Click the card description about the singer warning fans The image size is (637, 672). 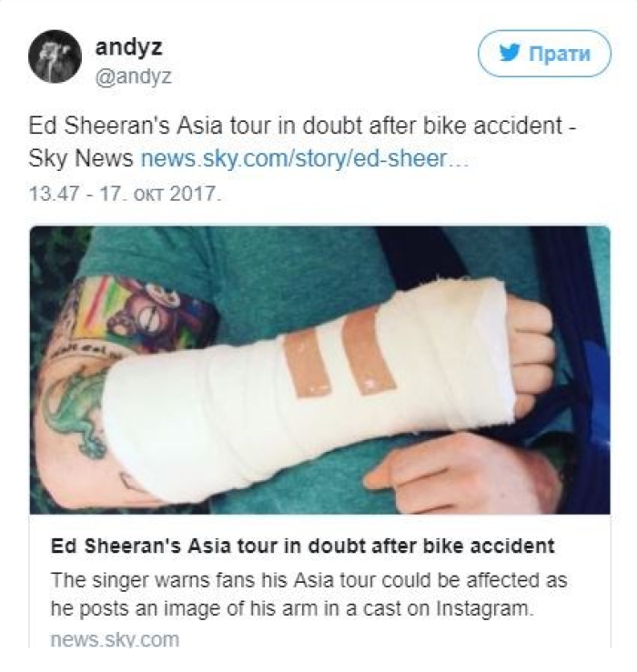tap(308, 594)
